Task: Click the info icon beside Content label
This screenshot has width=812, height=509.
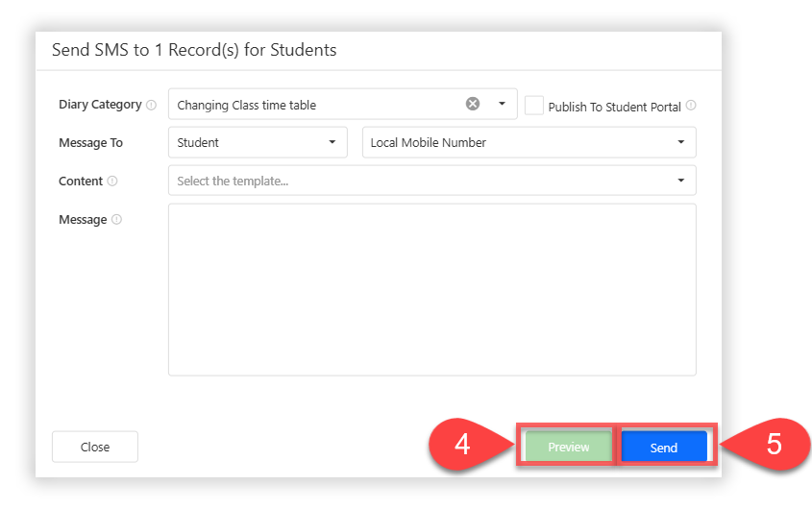Action: 112,182
